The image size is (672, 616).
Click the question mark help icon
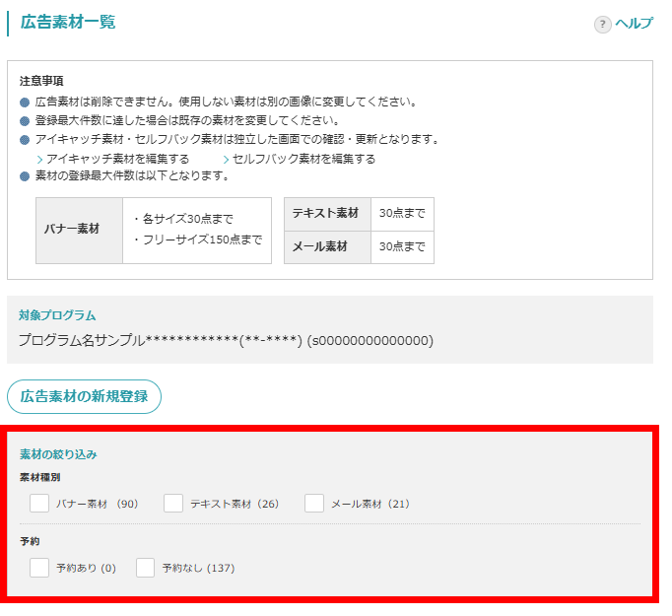tap(602, 25)
